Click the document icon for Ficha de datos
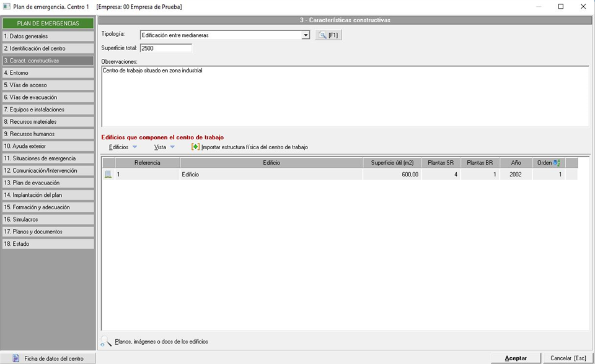This screenshot has width=595, height=364. pos(16,358)
